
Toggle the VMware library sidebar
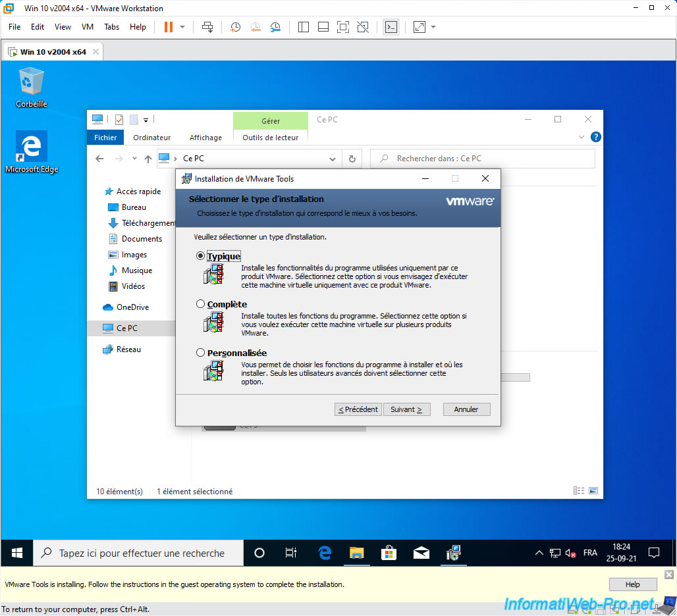(304, 27)
